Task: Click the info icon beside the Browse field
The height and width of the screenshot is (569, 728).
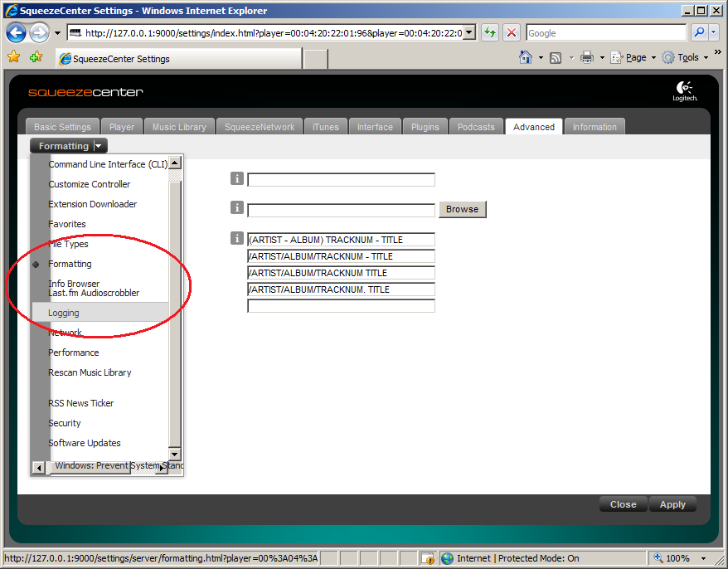Action: 236,208
